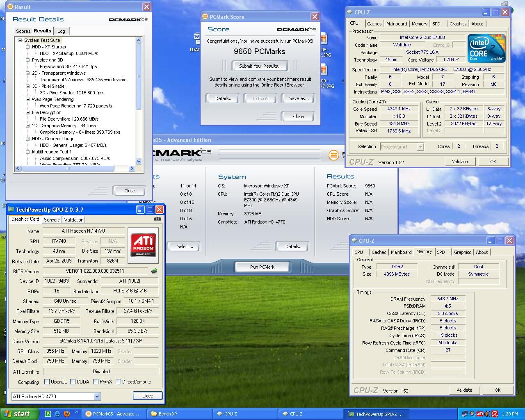This screenshot has width=525, height=420.
Task: Click the BIOS save chip icon in GPU-Z
Action: point(154,271)
